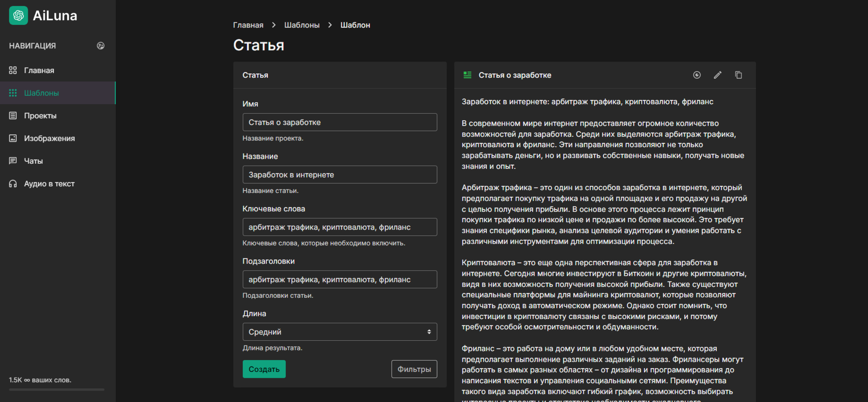This screenshot has height=402, width=868.
Task: Copy the article with the copy icon
Action: tap(739, 75)
